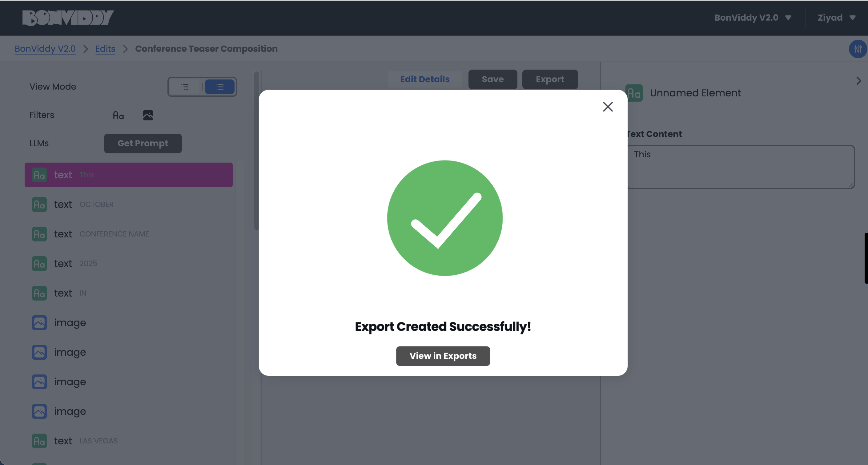Open the Ziyad user menu
868x465 pixels.
[x=836, y=18]
